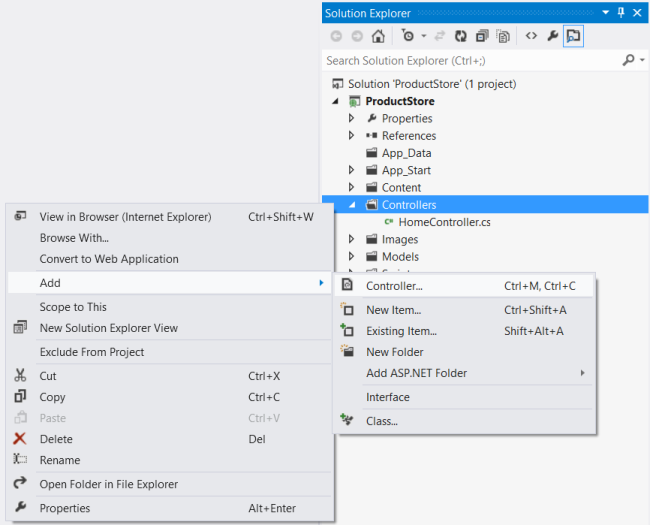Open Properties via the wrench toolbar icon
The width and height of the screenshot is (650, 525).
[x=552, y=36]
